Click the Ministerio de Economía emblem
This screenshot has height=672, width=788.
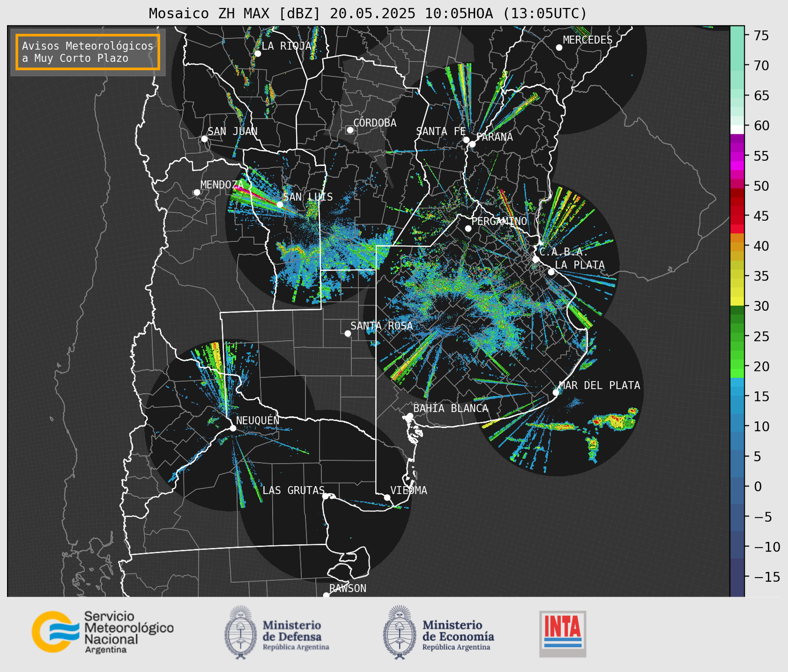[400, 632]
